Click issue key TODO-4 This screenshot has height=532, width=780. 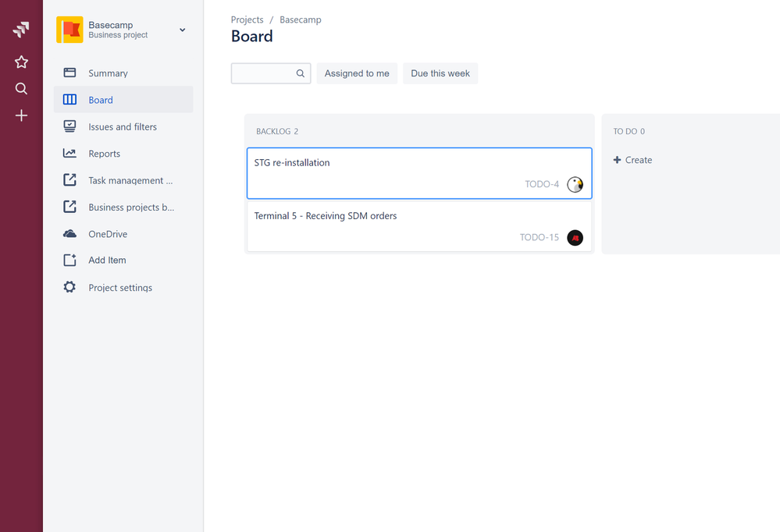(x=542, y=184)
